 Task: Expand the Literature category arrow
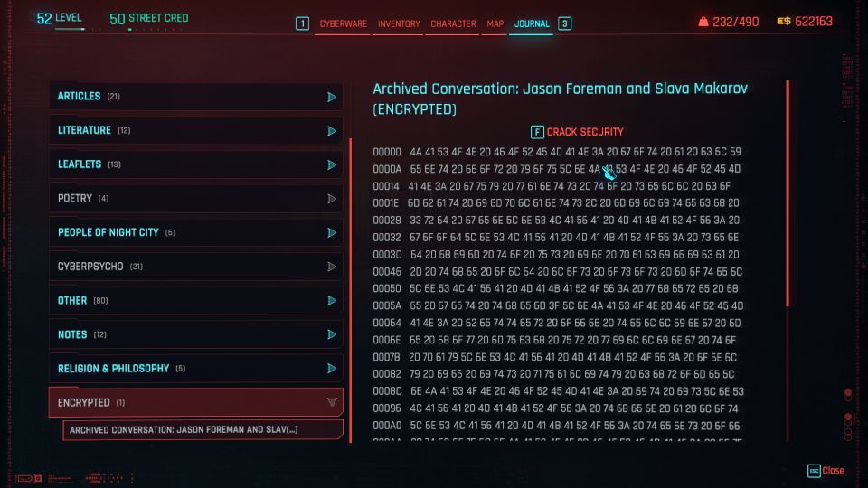click(332, 130)
